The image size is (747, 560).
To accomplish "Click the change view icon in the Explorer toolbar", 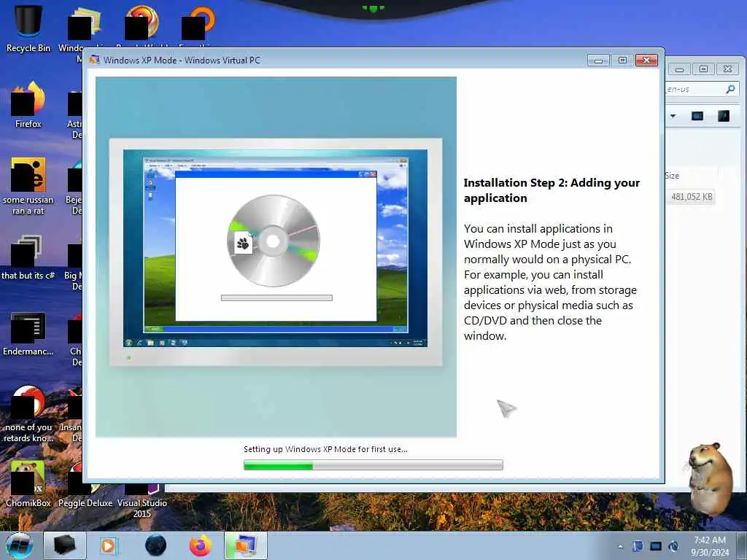I will [697, 116].
